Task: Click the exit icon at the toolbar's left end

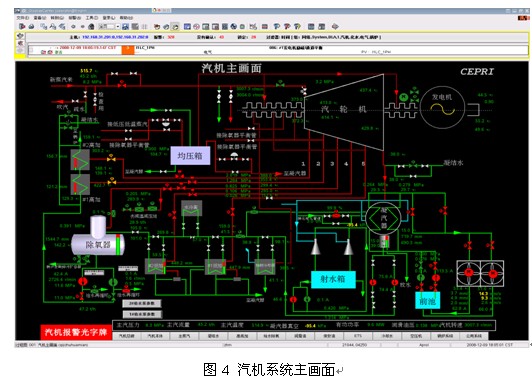Action: (x=22, y=26)
